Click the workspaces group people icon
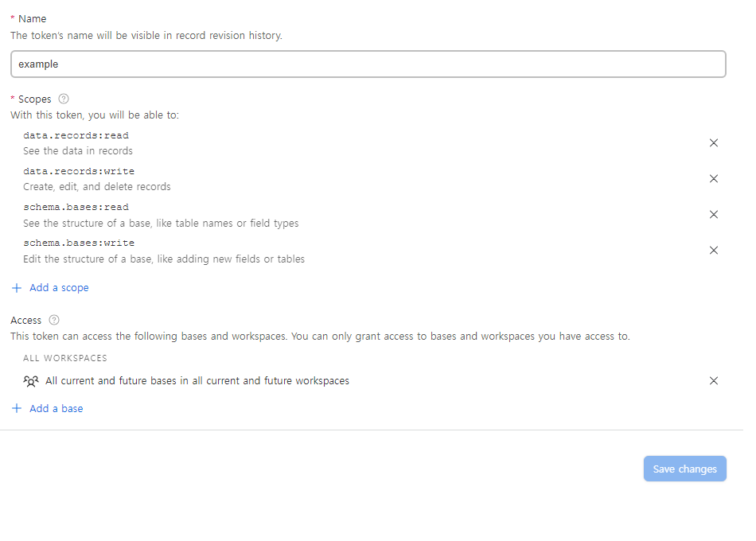756x541 pixels. (x=31, y=381)
